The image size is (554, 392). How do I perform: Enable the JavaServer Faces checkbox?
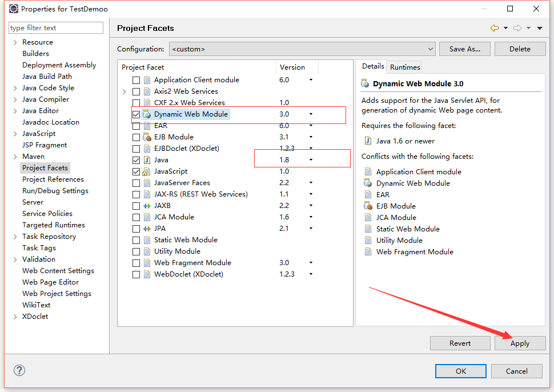tap(136, 183)
